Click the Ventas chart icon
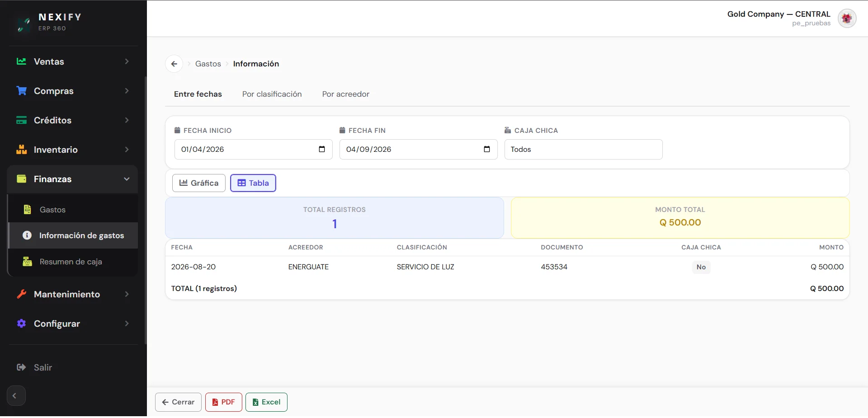This screenshot has width=868, height=418. [x=21, y=61]
